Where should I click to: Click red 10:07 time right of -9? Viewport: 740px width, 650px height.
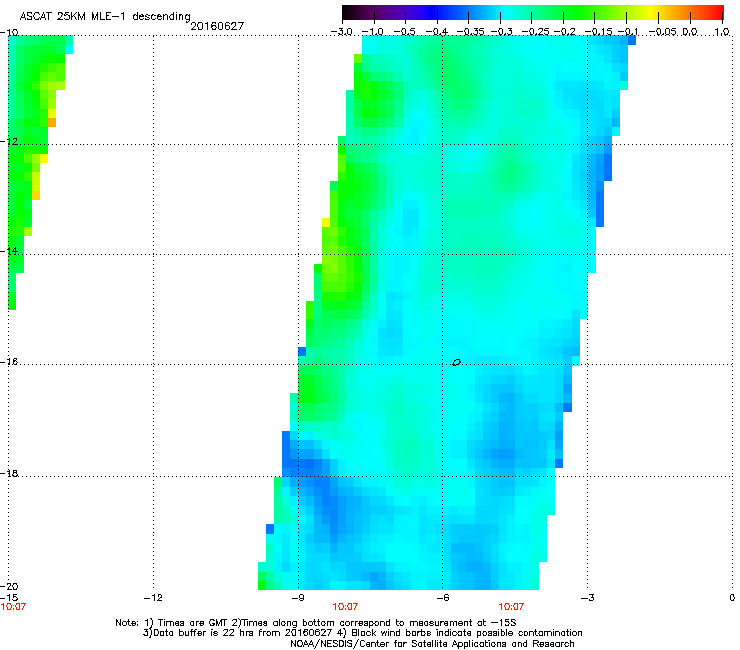pyautogui.click(x=345, y=607)
